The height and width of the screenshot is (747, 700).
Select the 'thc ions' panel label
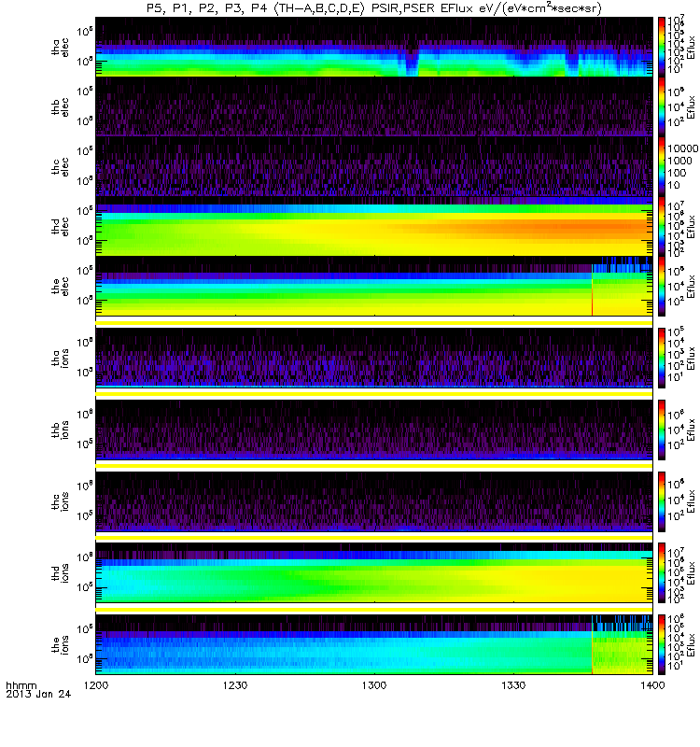(x=60, y=501)
